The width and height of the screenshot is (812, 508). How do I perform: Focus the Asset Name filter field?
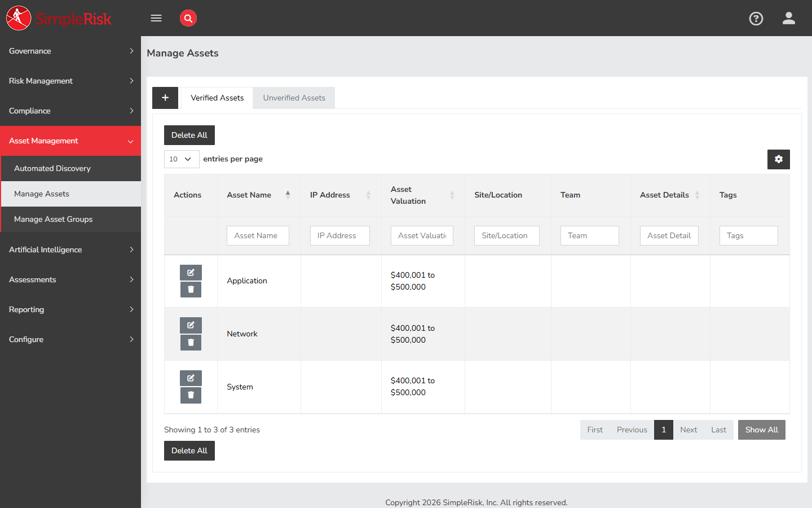click(x=258, y=235)
